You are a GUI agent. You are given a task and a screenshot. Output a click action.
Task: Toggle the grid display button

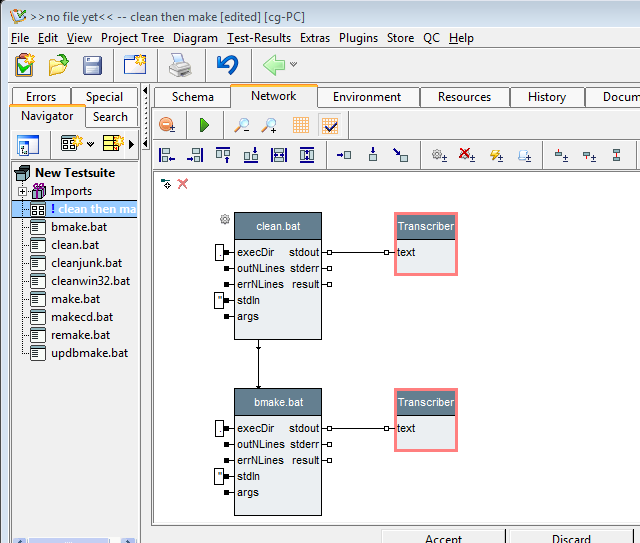(x=300, y=125)
